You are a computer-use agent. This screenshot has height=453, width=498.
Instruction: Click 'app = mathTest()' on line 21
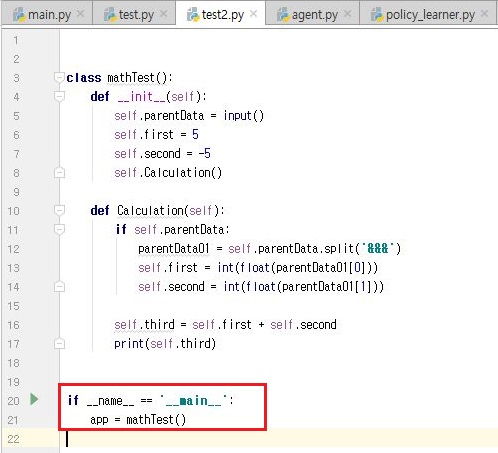pyautogui.click(x=138, y=419)
